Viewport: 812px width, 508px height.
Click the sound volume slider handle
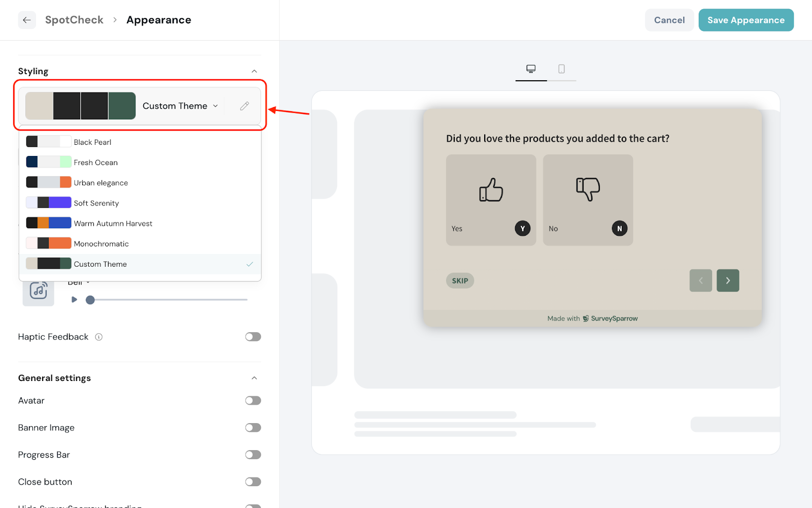click(90, 300)
